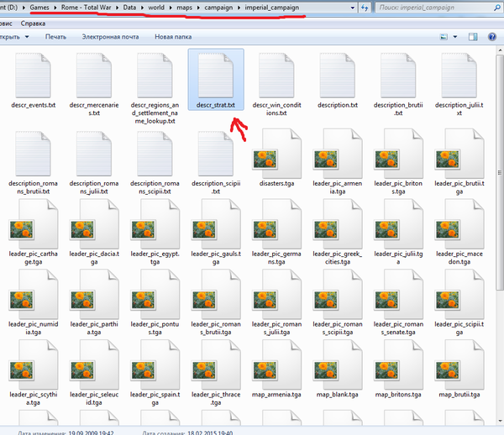
Task: Select the leader_pic_romans_senate.tga file
Action: click(x=397, y=308)
